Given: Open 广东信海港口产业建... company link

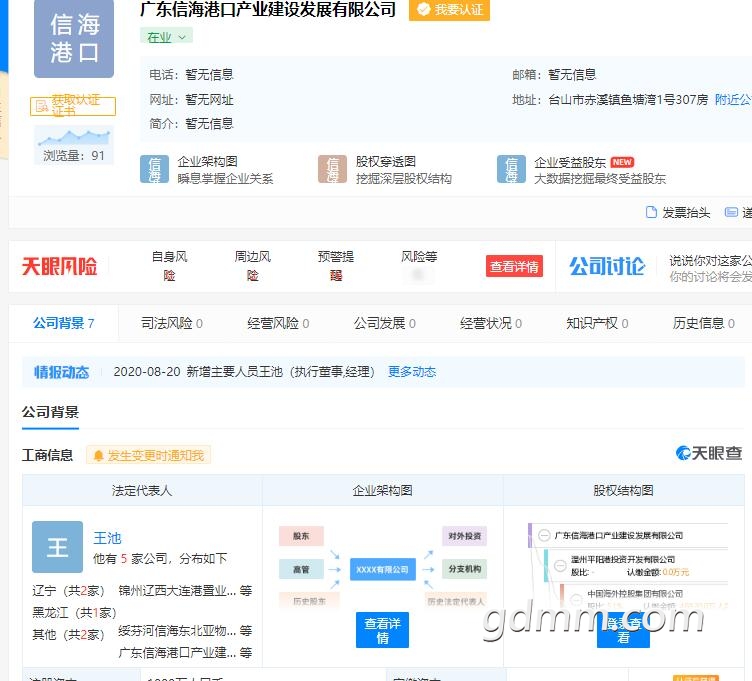Looking at the screenshot, I should click(177, 653).
